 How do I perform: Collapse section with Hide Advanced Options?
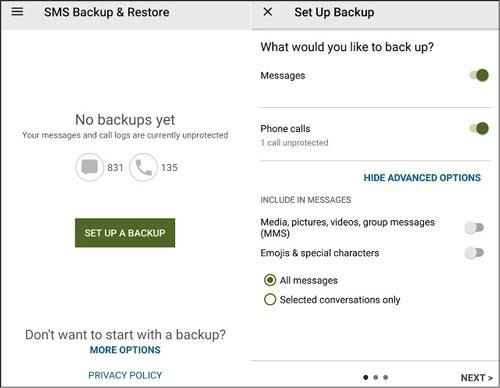pyautogui.click(x=422, y=178)
